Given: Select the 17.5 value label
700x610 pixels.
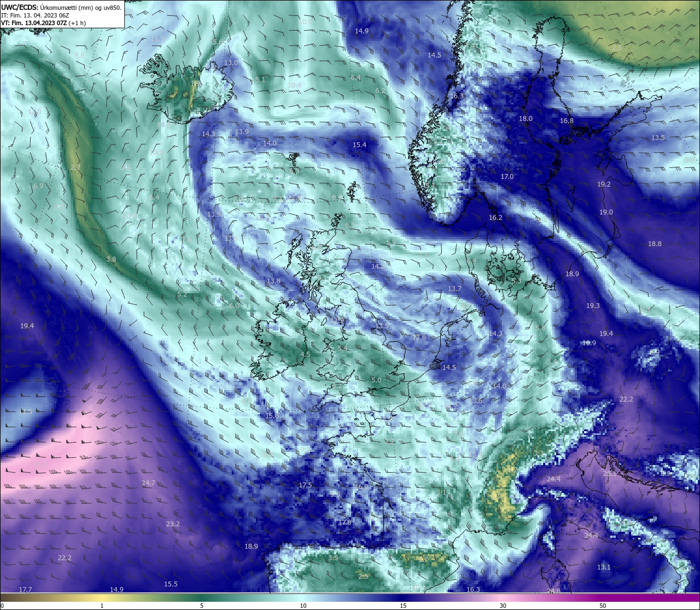Looking at the screenshot, I should tap(305, 486).
